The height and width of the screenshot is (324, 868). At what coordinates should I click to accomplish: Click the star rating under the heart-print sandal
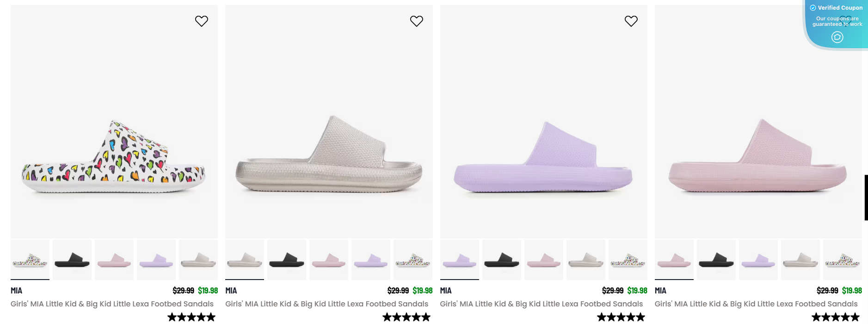tap(191, 317)
